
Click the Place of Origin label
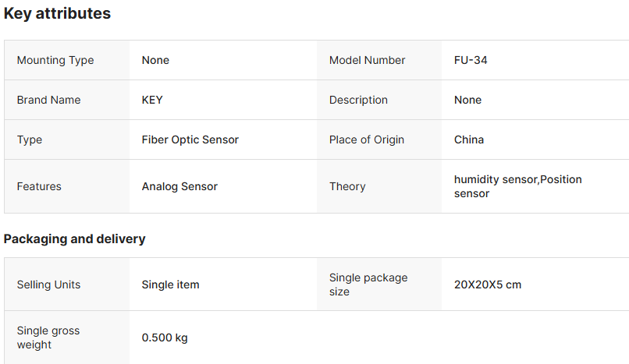click(367, 140)
